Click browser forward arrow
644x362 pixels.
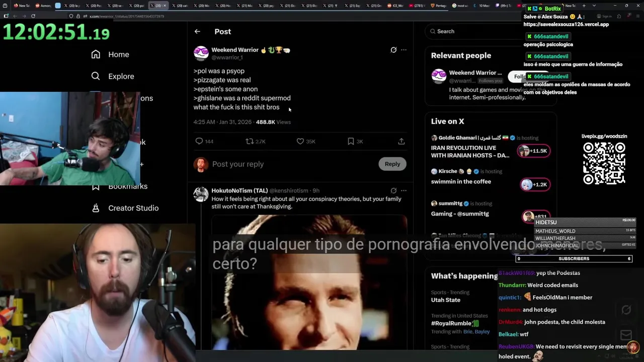[x=24, y=16]
